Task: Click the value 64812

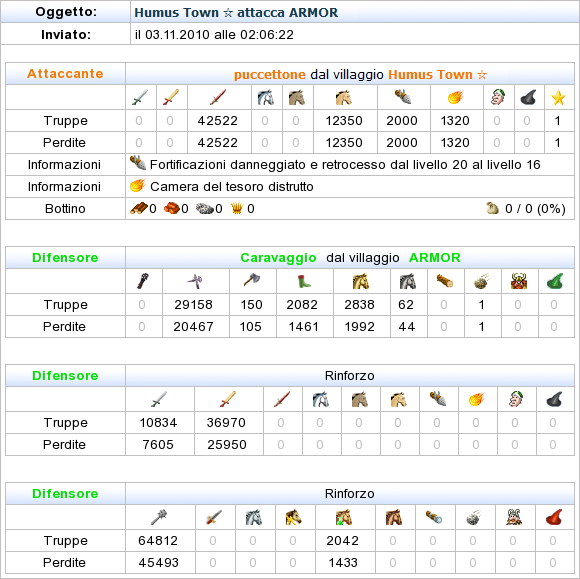Action: click(x=158, y=541)
